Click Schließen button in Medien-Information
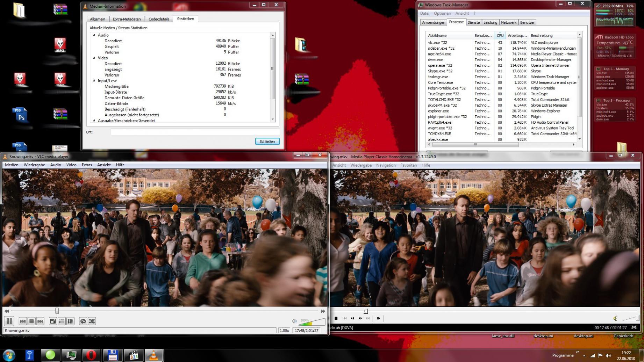 click(x=267, y=141)
